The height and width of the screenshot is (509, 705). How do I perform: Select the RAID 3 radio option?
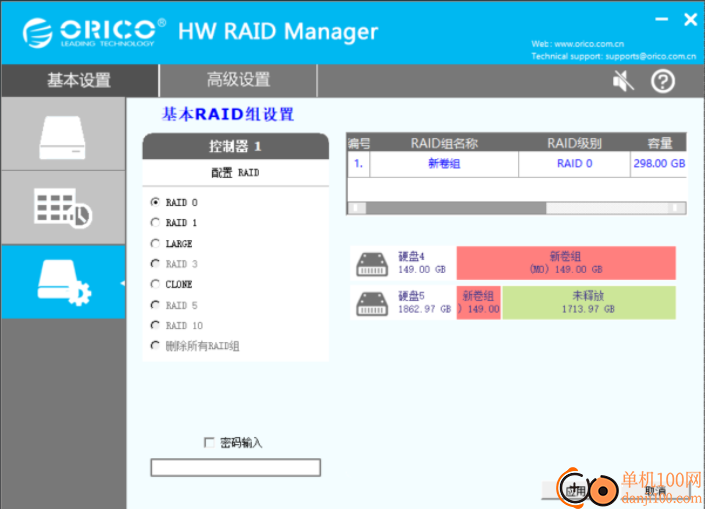(155, 263)
